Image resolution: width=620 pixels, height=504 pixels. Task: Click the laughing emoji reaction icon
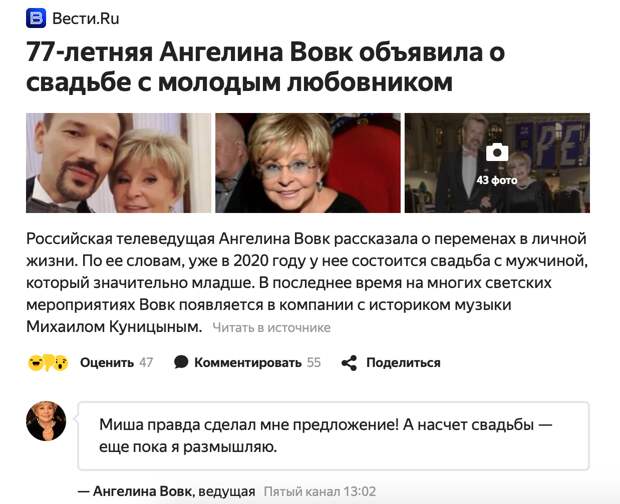[35, 362]
